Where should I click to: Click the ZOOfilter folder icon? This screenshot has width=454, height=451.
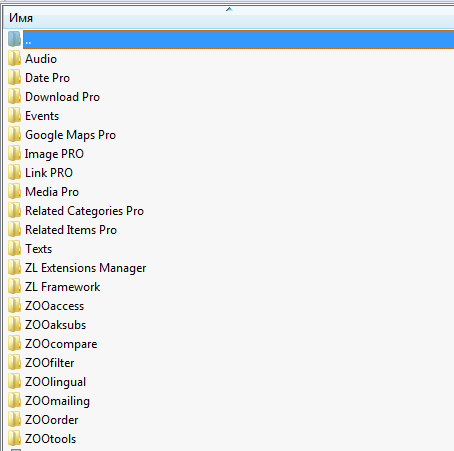coord(14,363)
